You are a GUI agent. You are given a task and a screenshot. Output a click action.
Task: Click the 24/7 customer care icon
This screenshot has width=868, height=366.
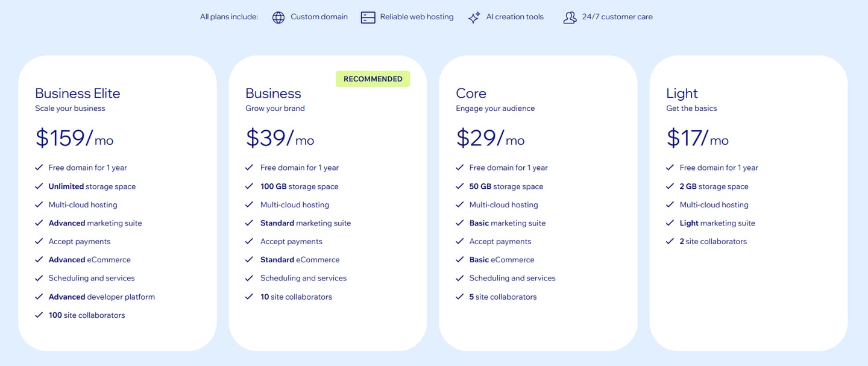[570, 17]
